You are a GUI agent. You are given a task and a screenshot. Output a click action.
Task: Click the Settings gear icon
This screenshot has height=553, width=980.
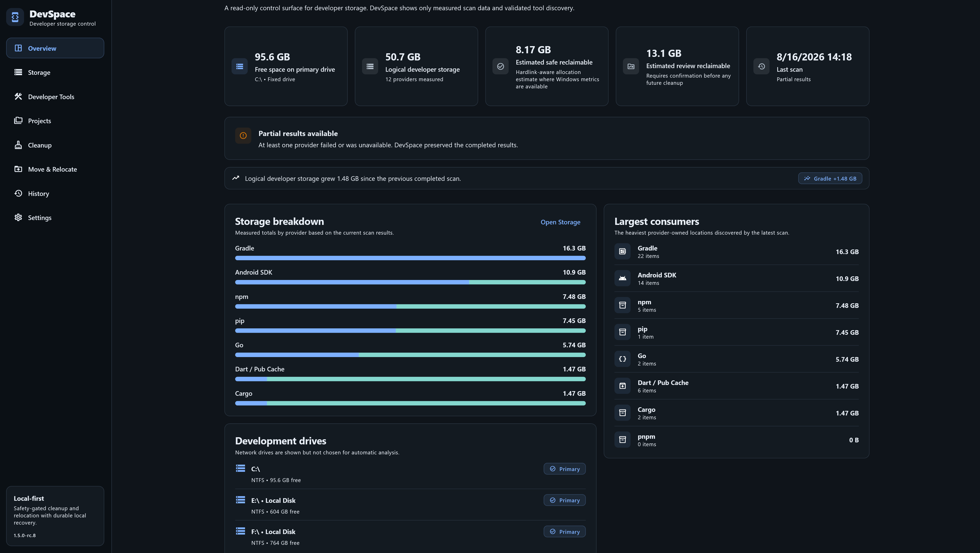click(18, 217)
